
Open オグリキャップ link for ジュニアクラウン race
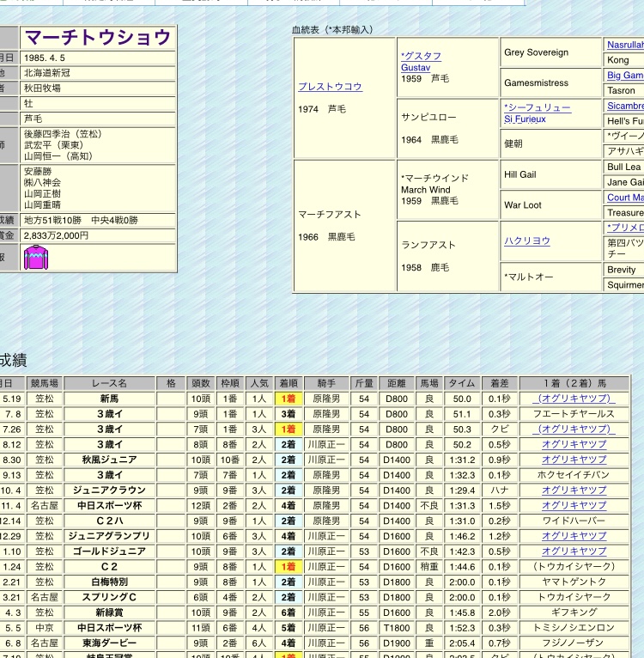pyautogui.click(x=574, y=490)
